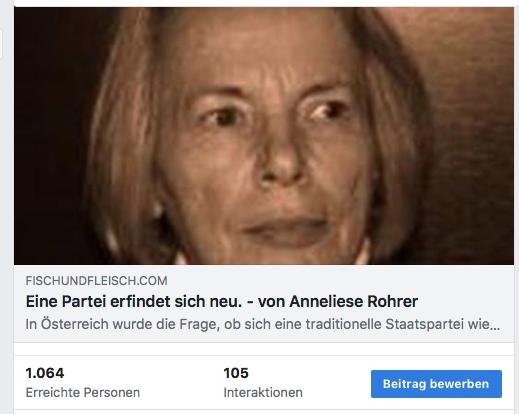Click the author name Anneliese Rohrer
519x414 pixels.
(x=354, y=301)
